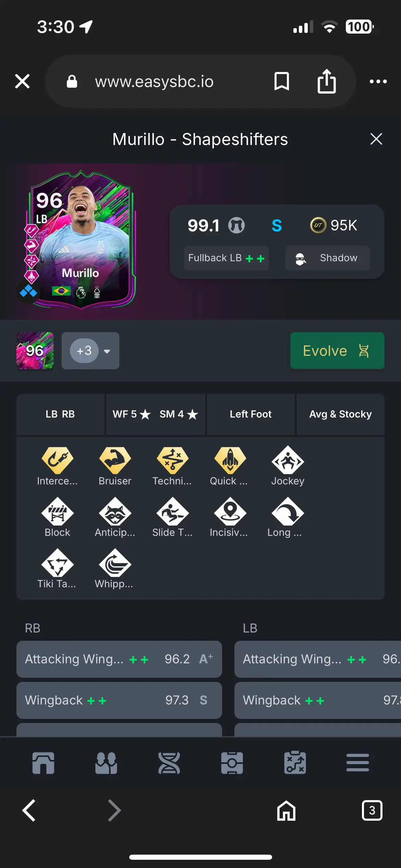This screenshot has height=868, width=401.
Task: Select the RB Wingback 97.3 role row
Action: (x=119, y=700)
